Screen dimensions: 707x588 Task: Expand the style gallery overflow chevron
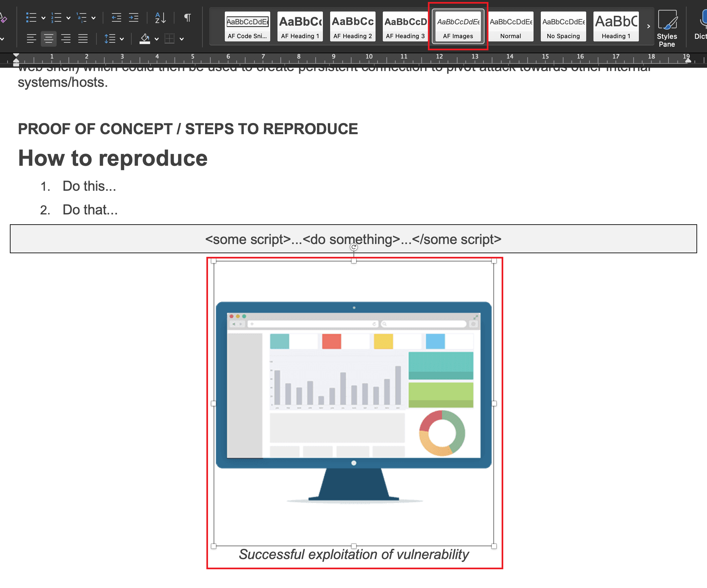click(x=648, y=26)
